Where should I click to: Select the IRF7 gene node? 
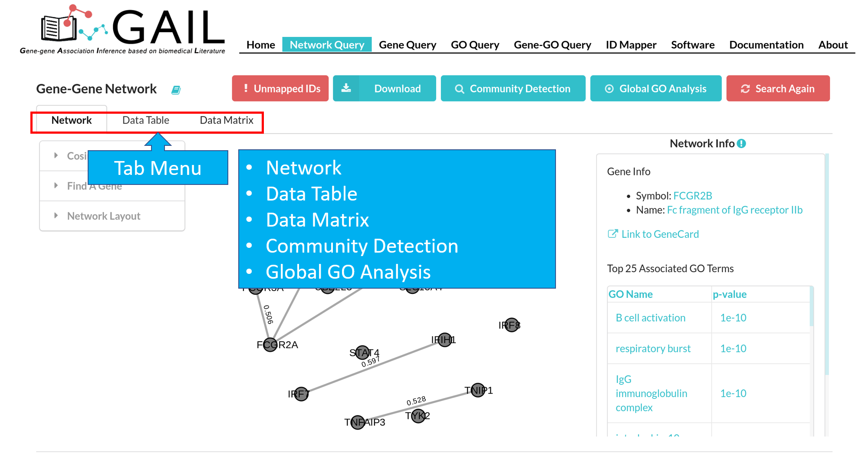click(301, 394)
